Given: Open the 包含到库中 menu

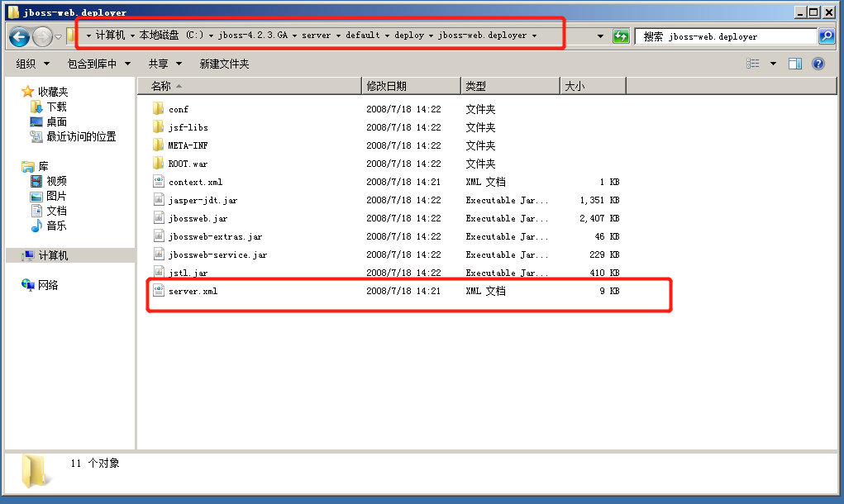Looking at the screenshot, I should [x=99, y=64].
